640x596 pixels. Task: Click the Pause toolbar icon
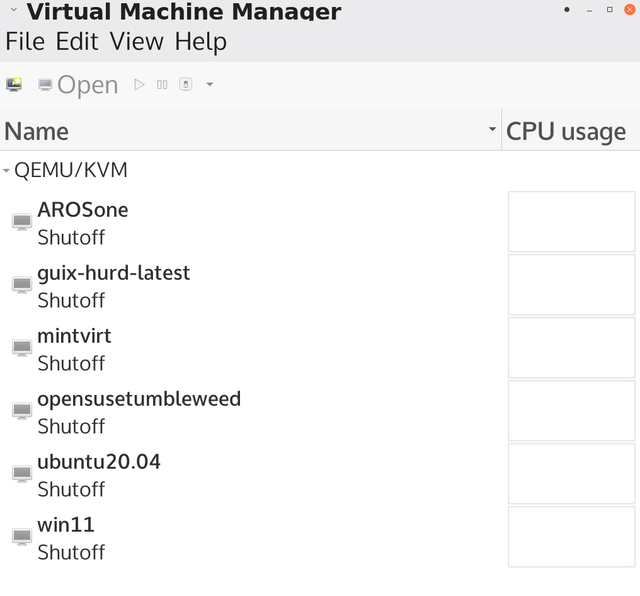(162, 85)
